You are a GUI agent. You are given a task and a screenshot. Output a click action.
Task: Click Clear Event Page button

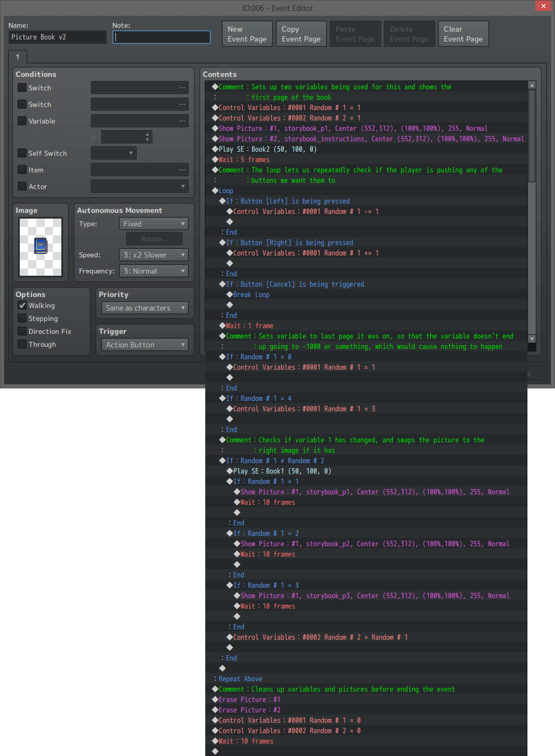464,34
